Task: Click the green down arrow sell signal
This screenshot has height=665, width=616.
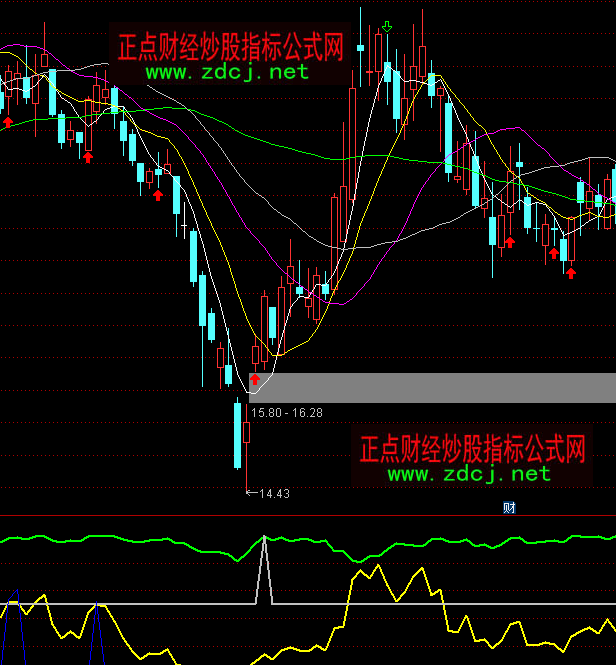Action: [387, 27]
